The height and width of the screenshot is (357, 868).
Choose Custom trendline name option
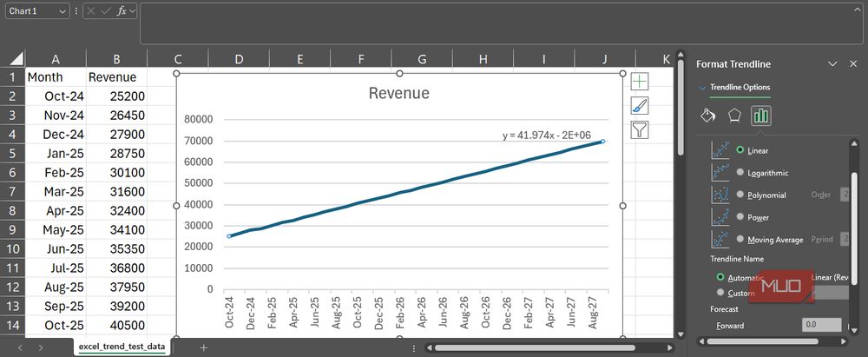(x=720, y=292)
